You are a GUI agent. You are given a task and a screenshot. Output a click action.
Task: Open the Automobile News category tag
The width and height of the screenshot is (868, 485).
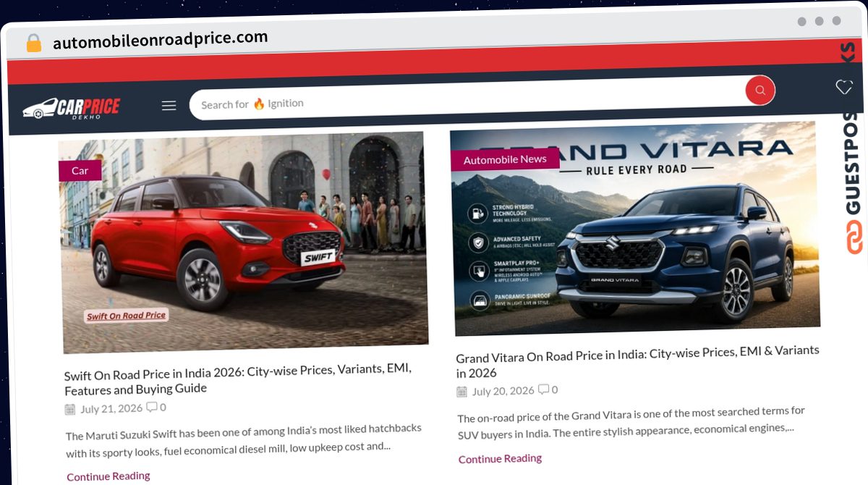[x=505, y=159]
